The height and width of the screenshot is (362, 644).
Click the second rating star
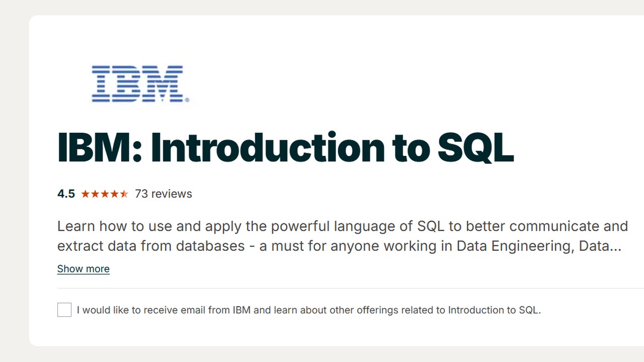coord(95,194)
